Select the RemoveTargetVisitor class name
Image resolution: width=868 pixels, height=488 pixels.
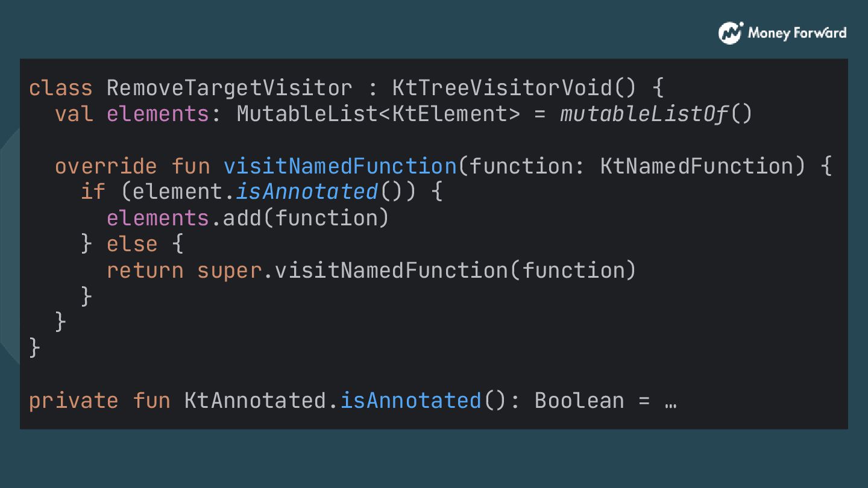click(229, 88)
